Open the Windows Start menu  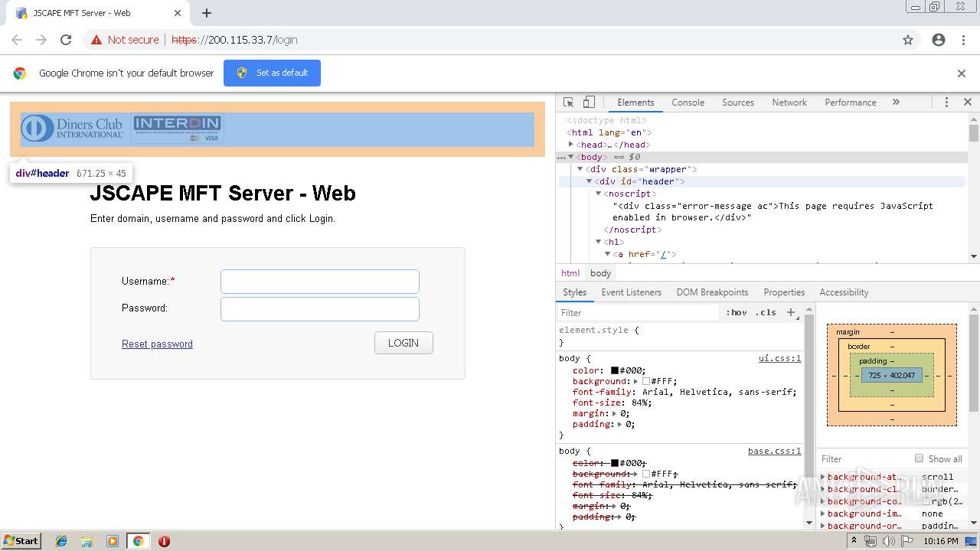pos(21,540)
